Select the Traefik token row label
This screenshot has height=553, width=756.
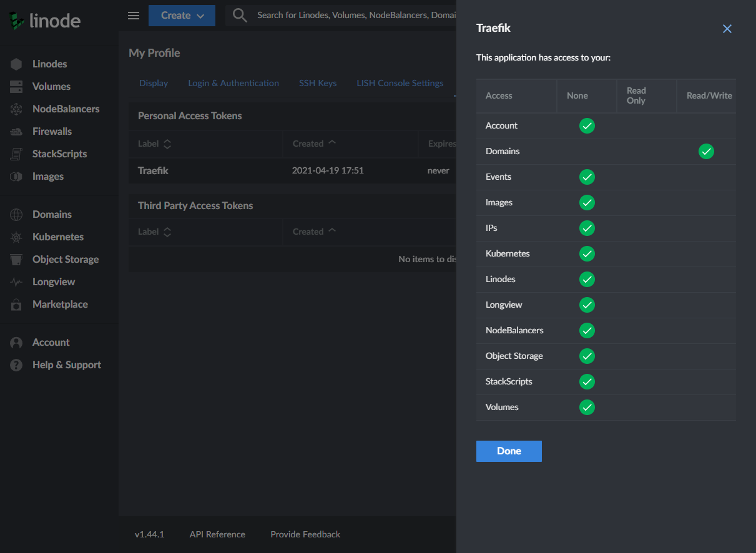click(153, 170)
